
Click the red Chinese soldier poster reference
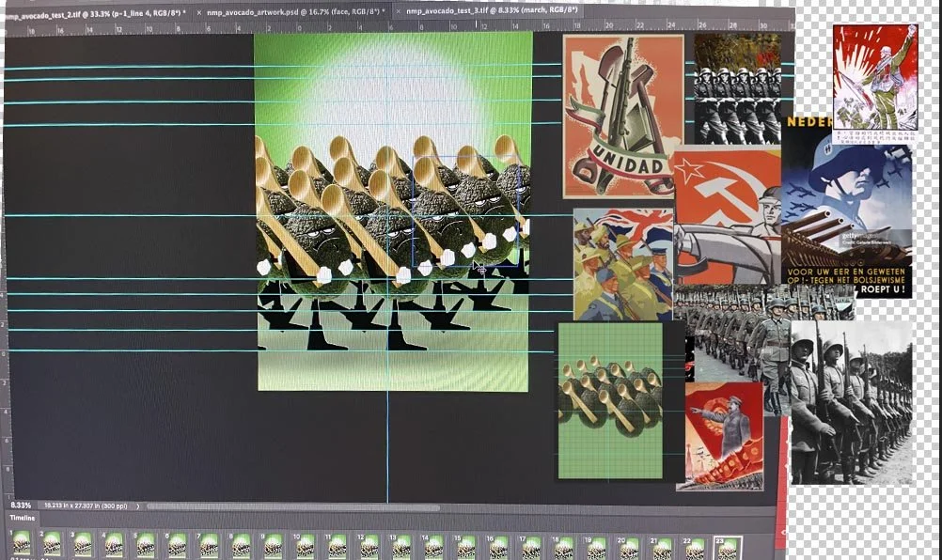[x=875, y=77]
